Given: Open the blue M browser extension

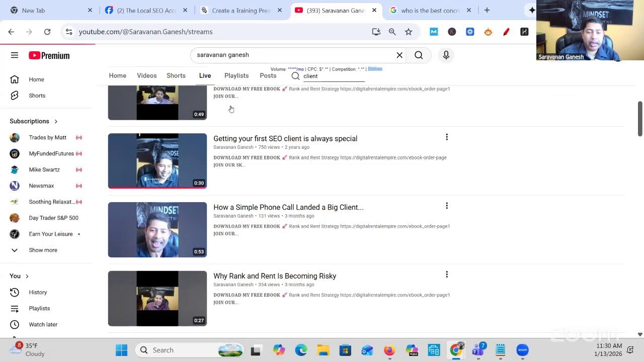Looking at the screenshot, I should click(434, 32).
